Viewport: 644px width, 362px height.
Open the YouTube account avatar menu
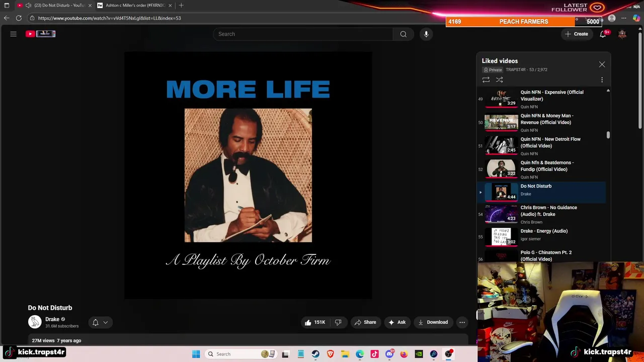coord(622,34)
